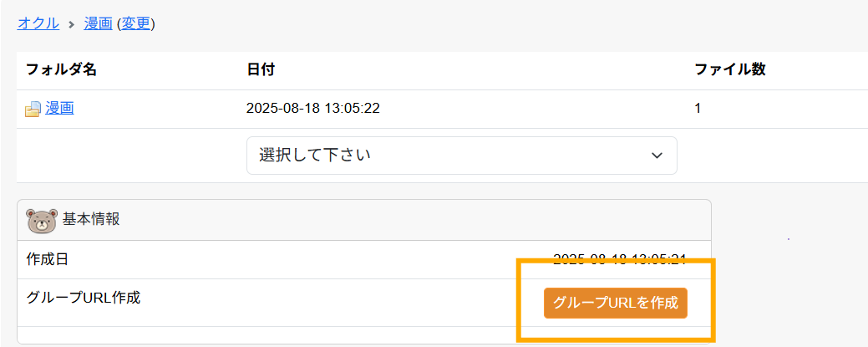868x347 pixels.
Task: Click the chevron arrow of the select box
Action: pyautogui.click(x=657, y=156)
